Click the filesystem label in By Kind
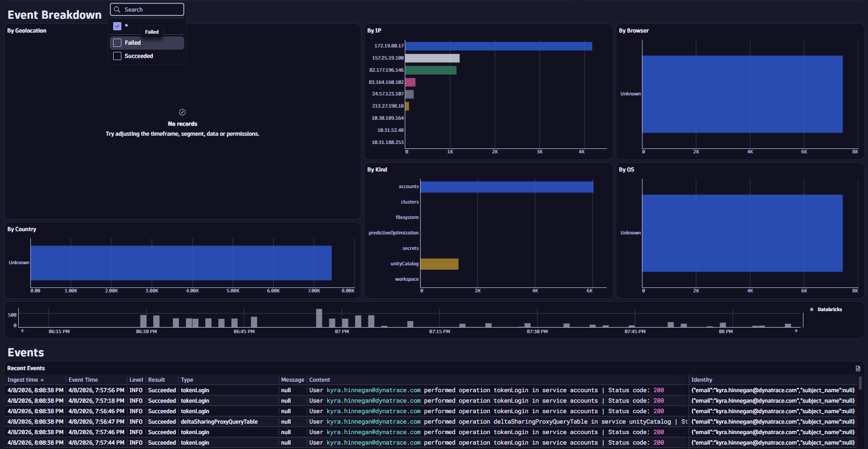 tap(407, 217)
